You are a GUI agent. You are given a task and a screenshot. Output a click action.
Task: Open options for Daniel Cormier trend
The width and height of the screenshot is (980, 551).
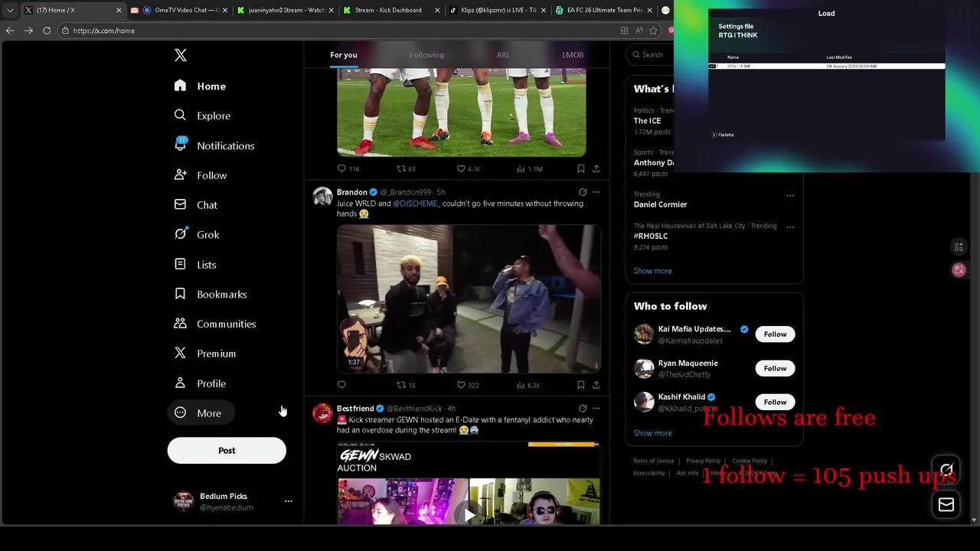790,195
